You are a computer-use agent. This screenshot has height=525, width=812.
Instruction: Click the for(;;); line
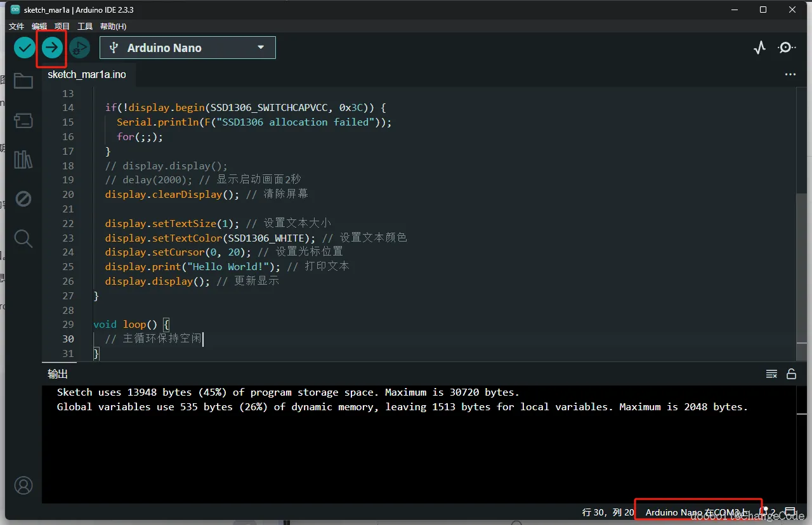pyautogui.click(x=140, y=137)
